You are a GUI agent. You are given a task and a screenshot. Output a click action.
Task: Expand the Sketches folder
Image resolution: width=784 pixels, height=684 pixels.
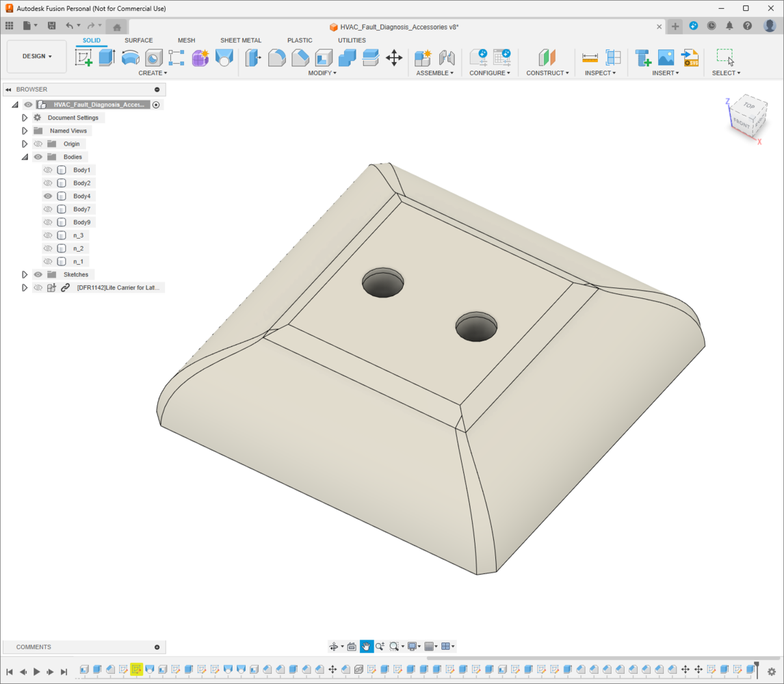pos(25,274)
